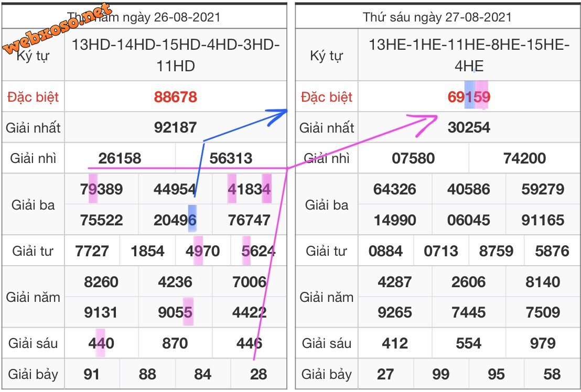Select fourth prize number 7727
Viewport: 581px width, 392px height.
(92, 251)
